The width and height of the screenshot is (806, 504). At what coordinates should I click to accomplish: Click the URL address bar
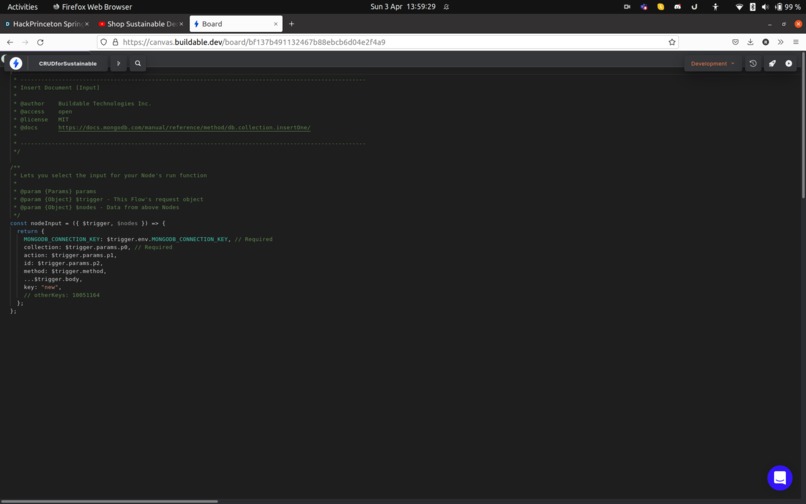(x=388, y=42)
